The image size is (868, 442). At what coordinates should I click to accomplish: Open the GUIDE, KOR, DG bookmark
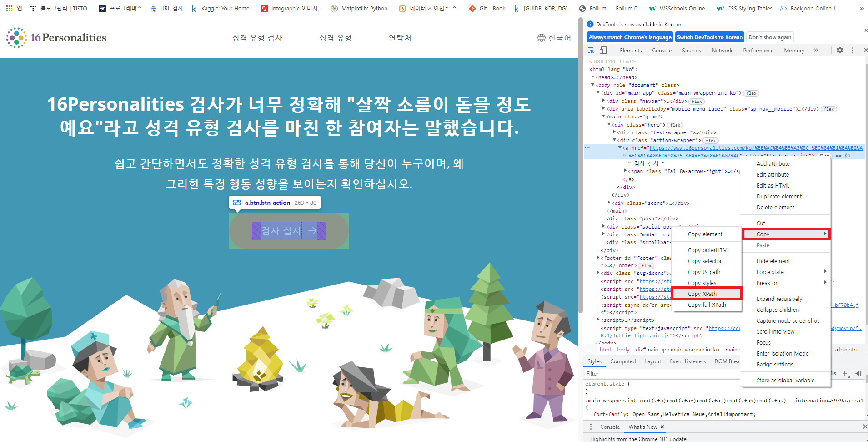tap(542, 8)
